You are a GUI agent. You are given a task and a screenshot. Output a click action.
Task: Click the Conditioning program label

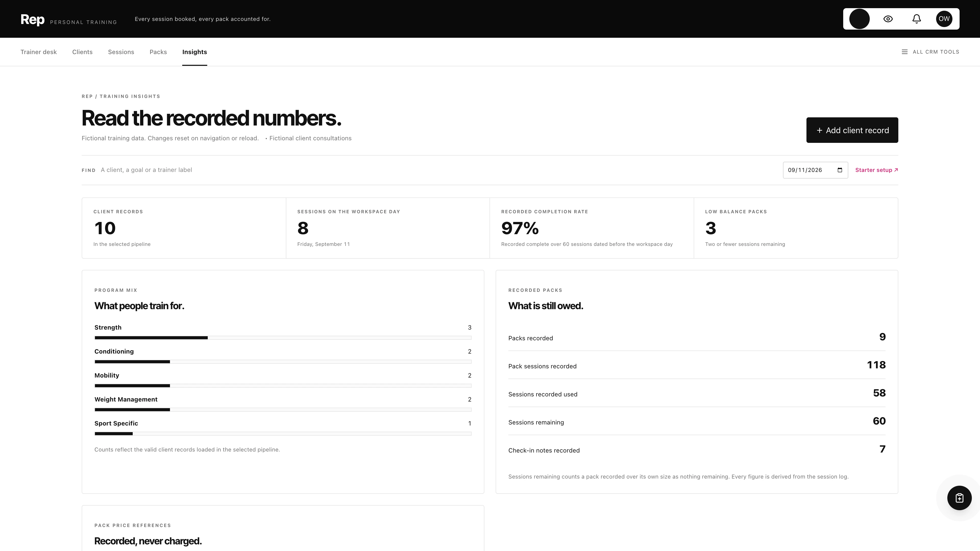(x=114, y=351)
